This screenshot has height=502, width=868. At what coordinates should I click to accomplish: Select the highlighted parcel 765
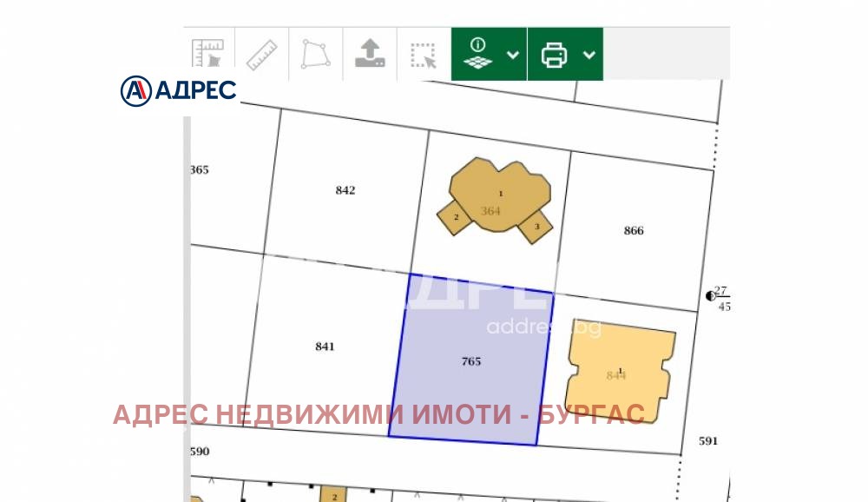(469, 360)
